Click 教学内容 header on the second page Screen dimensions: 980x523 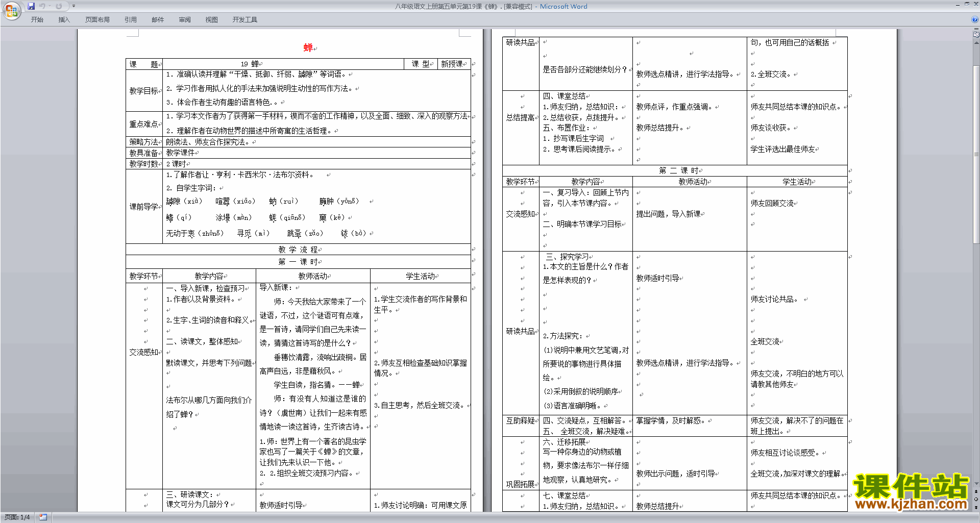(586, 182)
